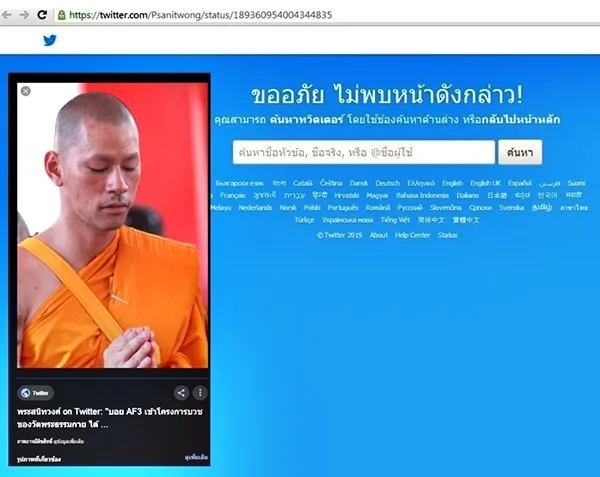Click the browser forward arrow
The image size is (600, 477).
click(x=24, y=15)
